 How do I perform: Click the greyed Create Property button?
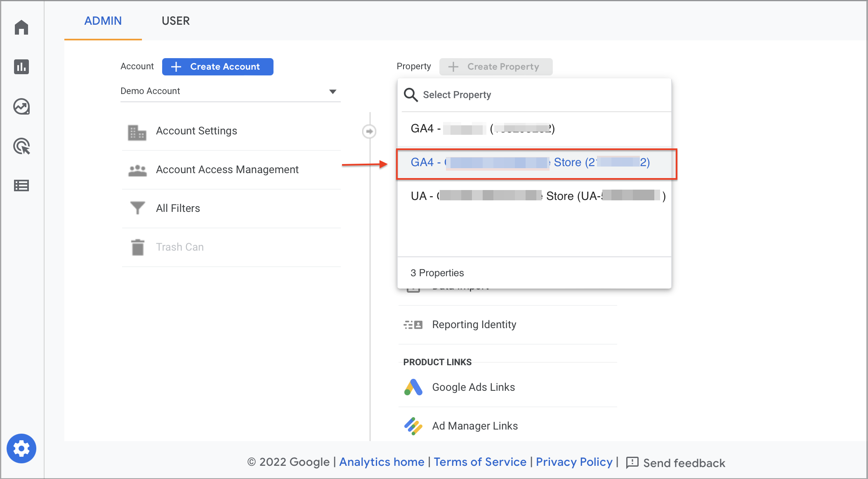coord(495,67)
